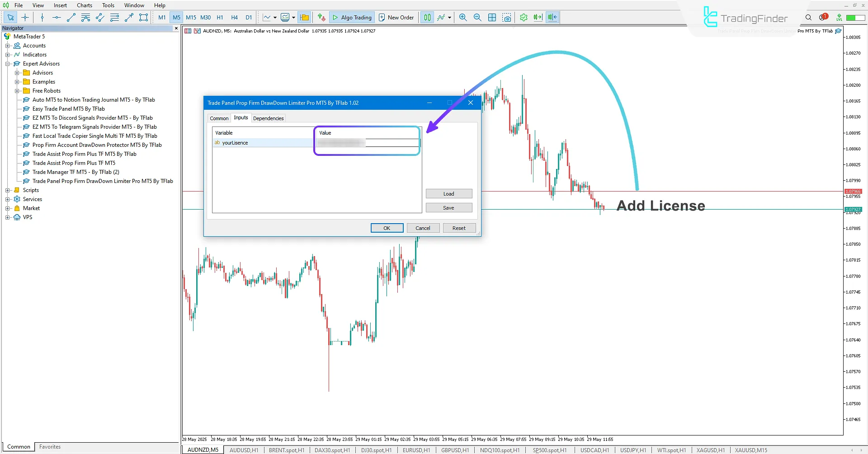Toggle chart shift from right edge
Viewport: 868px width, 454px height.
(x=552, y=17)
